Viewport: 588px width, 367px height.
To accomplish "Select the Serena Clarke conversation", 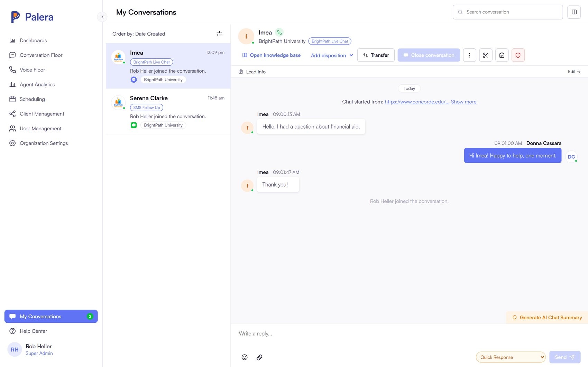I will coord(168,111).
